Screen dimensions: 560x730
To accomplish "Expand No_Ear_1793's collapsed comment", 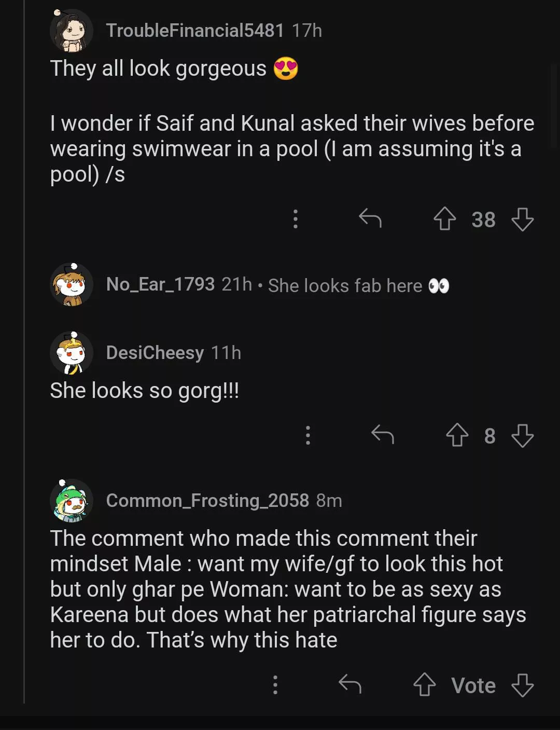I will pos(345,285).
